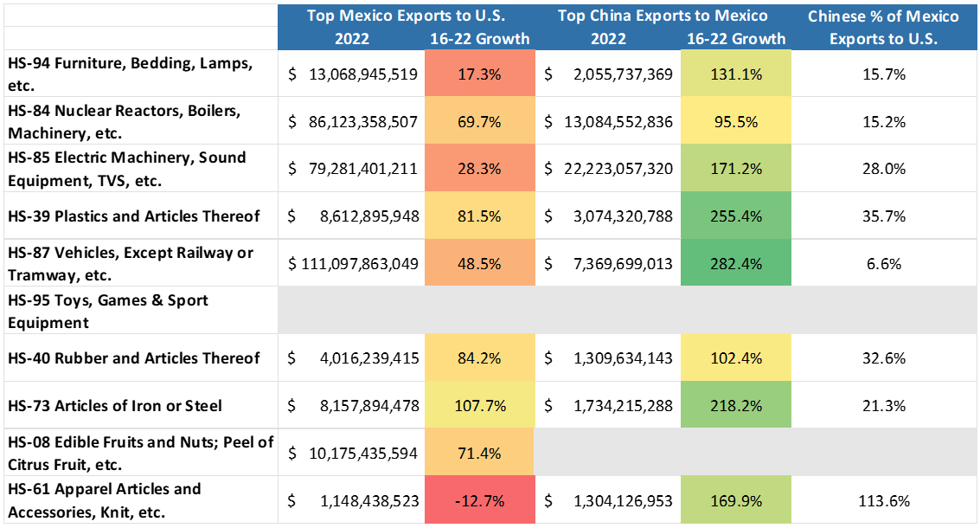Click the HS-73 Articles of Iron or Steel label

coord(114,405)
